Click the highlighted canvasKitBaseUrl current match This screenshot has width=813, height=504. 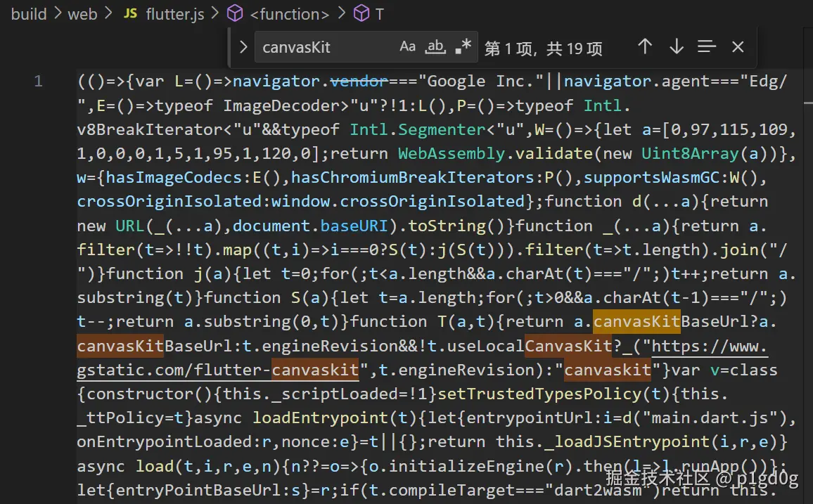point(636,322)
